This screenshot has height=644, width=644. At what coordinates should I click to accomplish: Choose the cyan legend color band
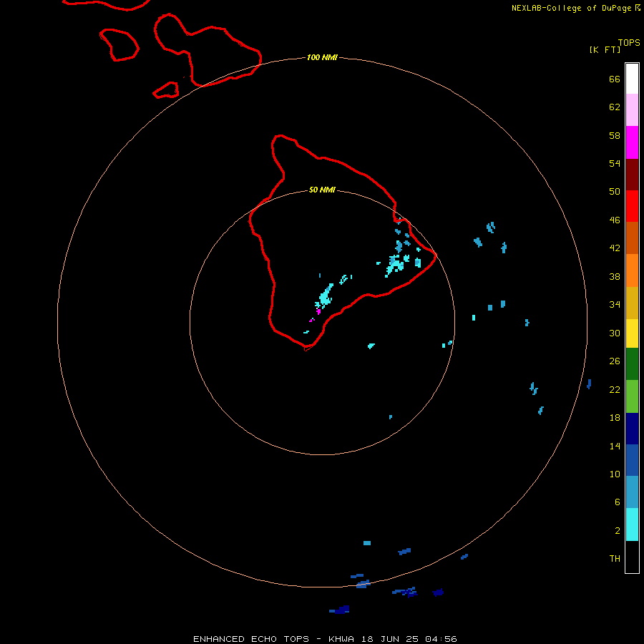tap(632, 525)
